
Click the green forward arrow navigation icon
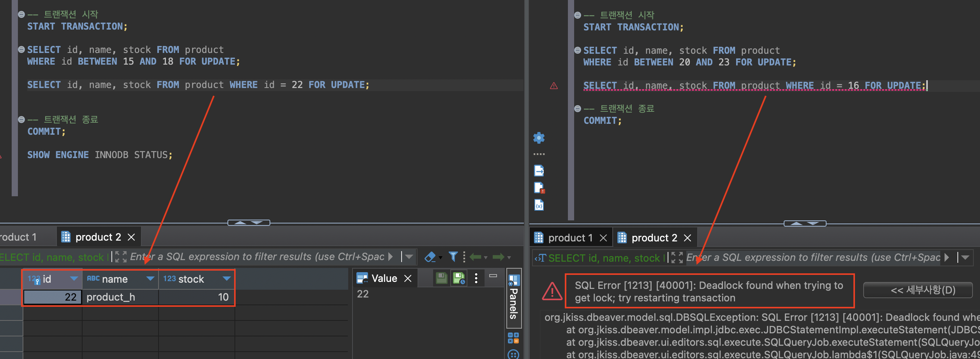point(499,257)
